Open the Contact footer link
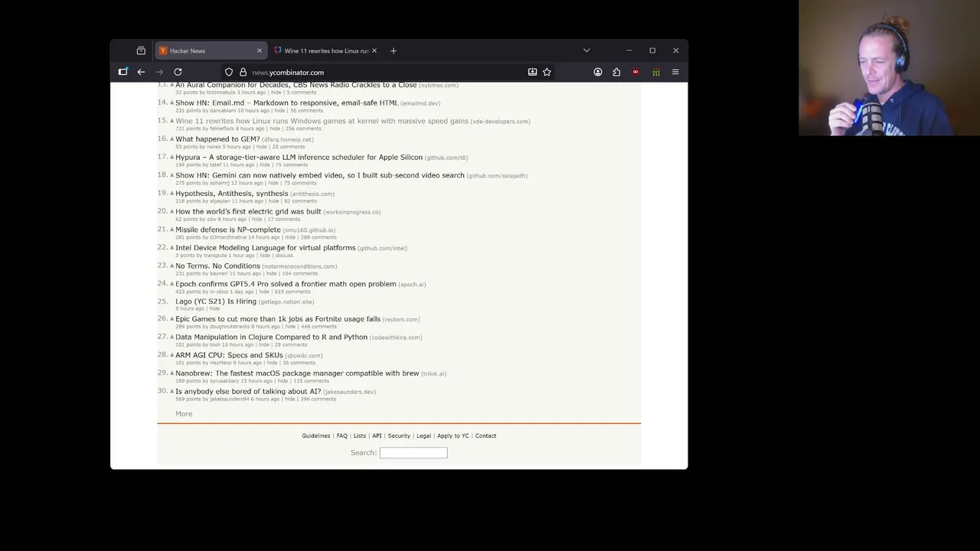980x551 pixels. (485, 436)
